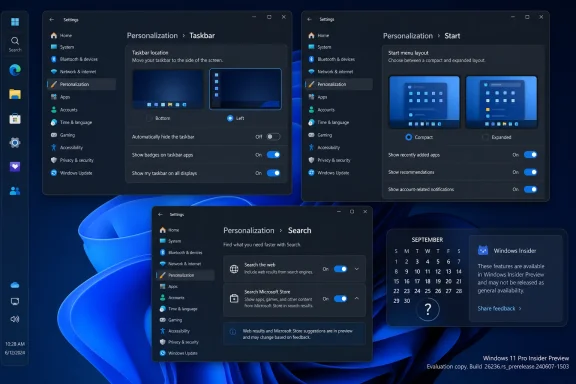Click Personalization breadcrumb in Start window

point(408,36)
